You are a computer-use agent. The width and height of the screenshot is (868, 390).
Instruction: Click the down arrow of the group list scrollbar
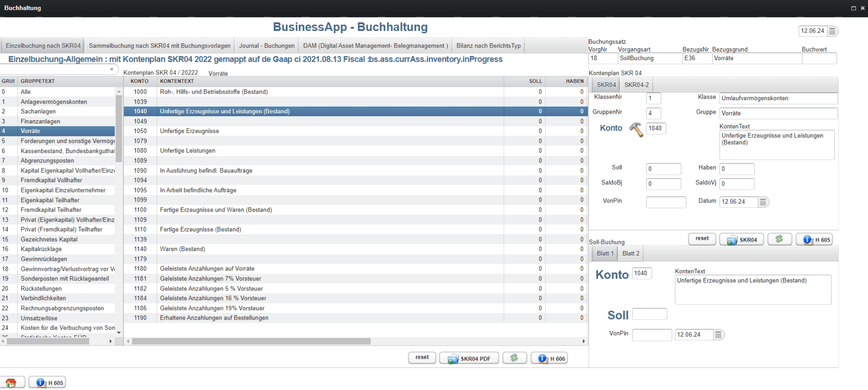coord(119,332)
